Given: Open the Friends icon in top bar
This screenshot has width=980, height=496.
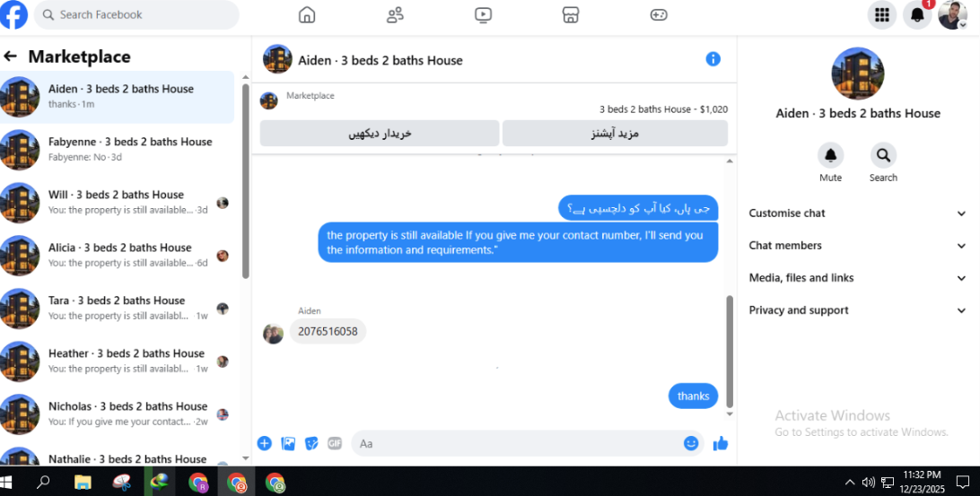Looking at the screenshot, I should (395, 14).
